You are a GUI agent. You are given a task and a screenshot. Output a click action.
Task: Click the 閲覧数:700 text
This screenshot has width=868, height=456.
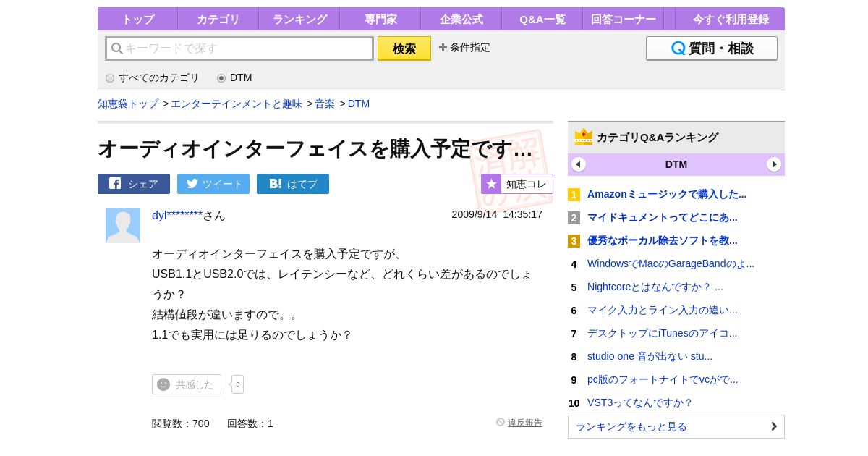click(x=181, y=423)
